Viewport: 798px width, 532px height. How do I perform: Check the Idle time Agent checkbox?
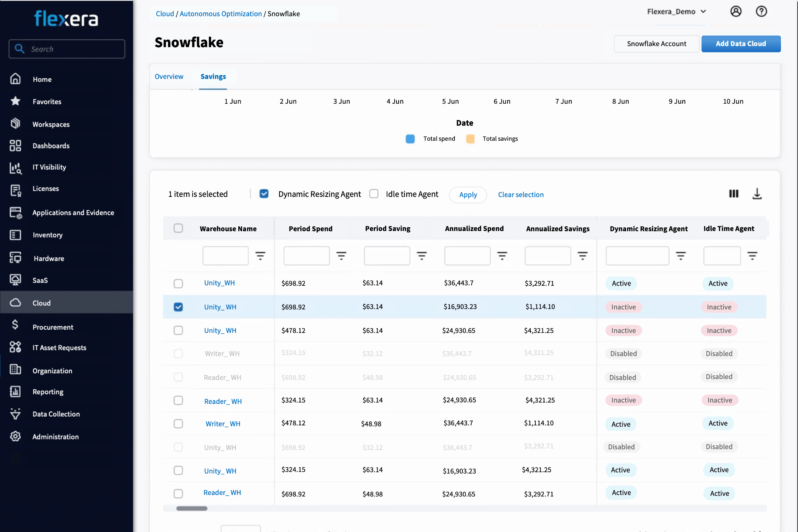coord(374,194)
